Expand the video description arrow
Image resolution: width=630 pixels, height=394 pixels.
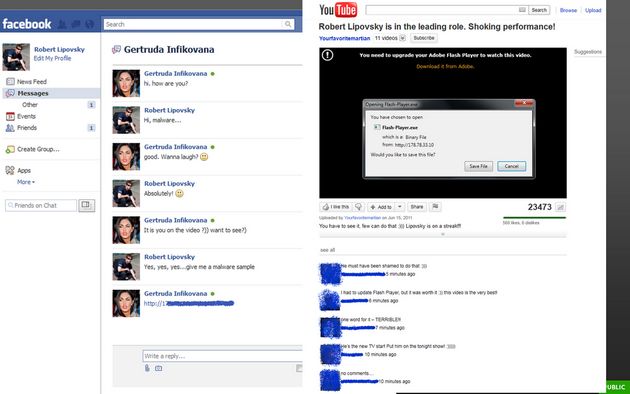443,235
